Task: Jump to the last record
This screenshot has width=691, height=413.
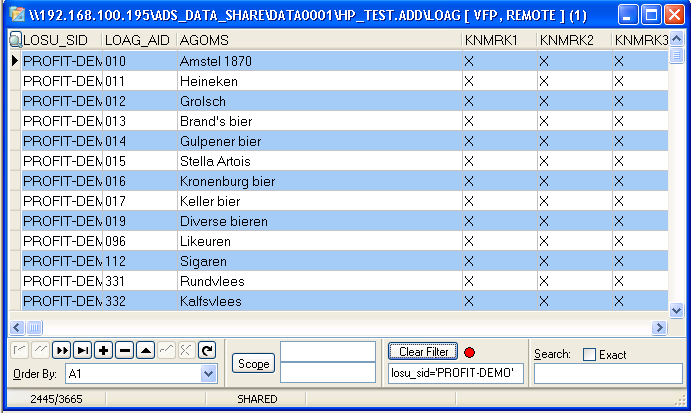Action: (x=82, y=350)
